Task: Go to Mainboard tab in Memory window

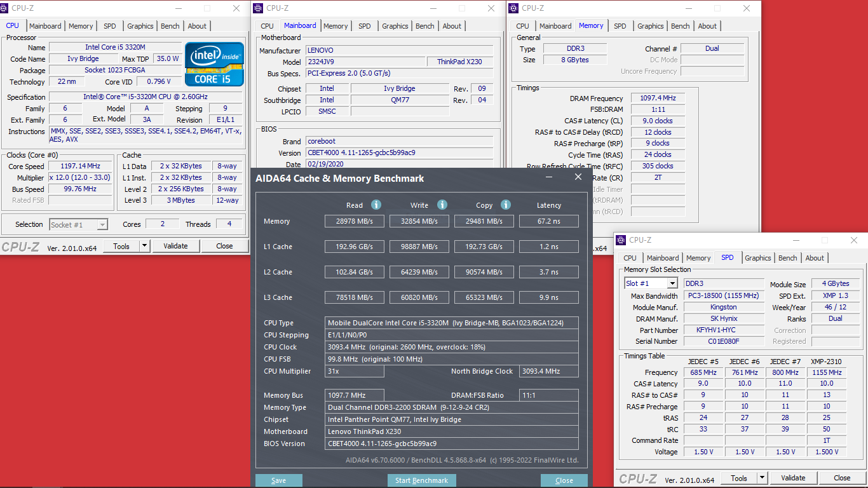Action: [555, 26]
